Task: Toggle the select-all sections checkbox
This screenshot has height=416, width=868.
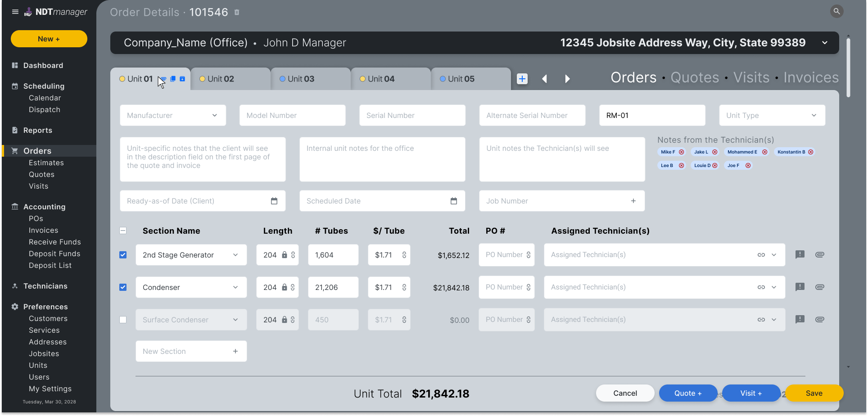Action: click(123, 231)
